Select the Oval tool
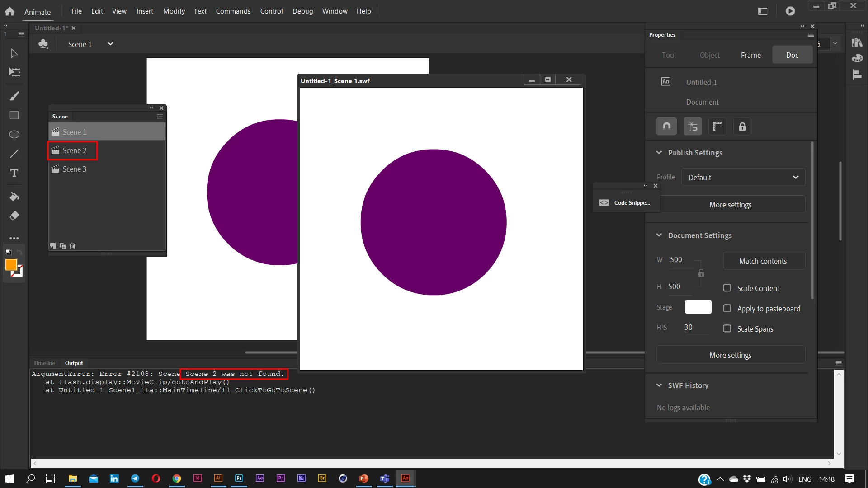 [x=14, y=135]
